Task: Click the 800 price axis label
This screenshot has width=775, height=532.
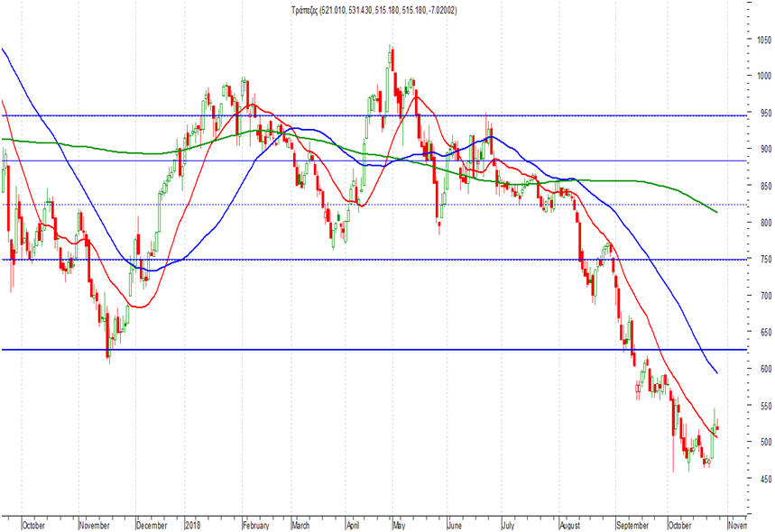Action: pyautogui.click(x=764, y=223)
